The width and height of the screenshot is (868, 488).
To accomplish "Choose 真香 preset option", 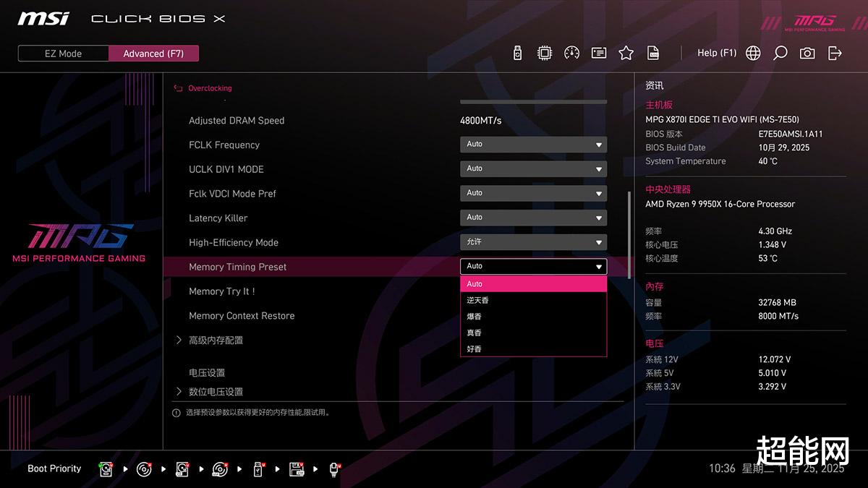I will (x=534, y=333).
